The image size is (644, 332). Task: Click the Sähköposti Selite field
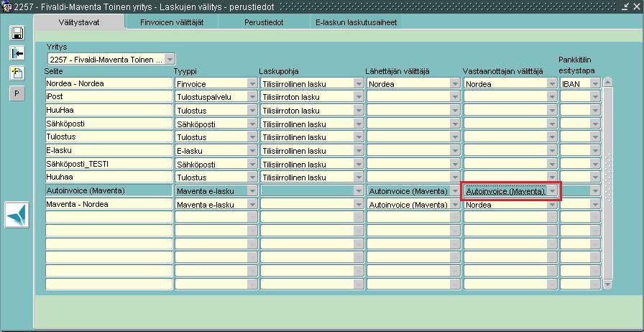point(109,124)
